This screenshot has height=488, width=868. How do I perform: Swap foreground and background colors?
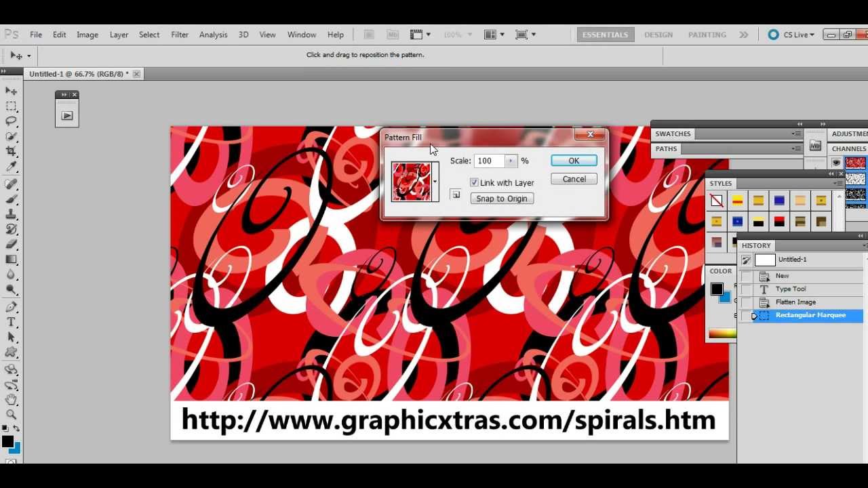coord(16,428)
